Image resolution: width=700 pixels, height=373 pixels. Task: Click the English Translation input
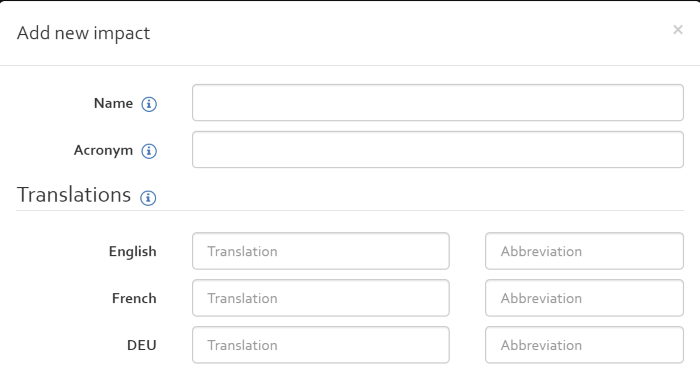point(321,251)
